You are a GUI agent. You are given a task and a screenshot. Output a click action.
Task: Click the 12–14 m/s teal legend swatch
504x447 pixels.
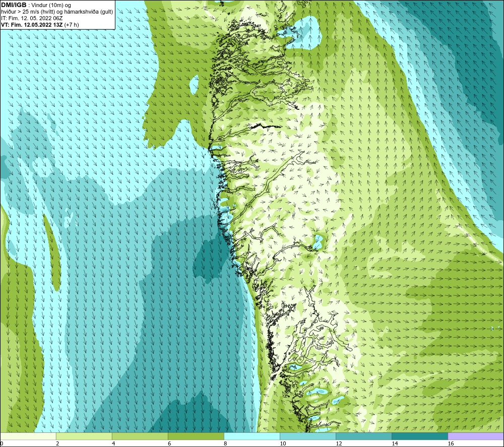[364, 436]
